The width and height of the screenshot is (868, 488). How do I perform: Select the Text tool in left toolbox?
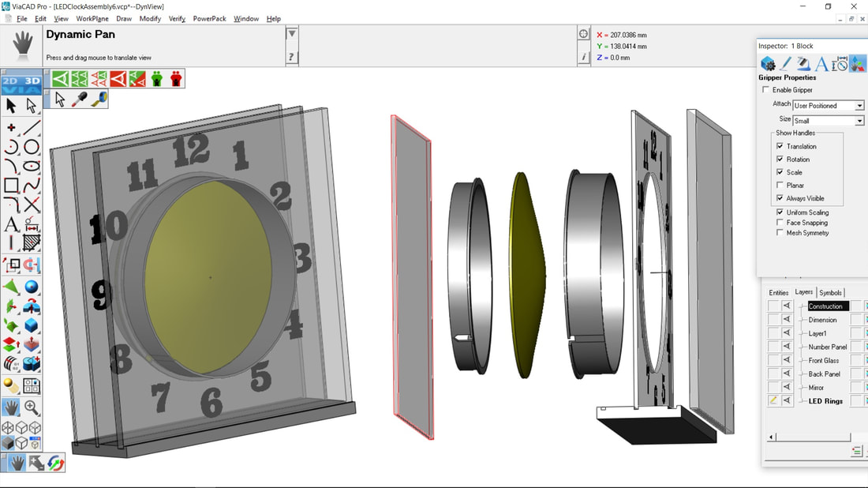pos(11,225)
